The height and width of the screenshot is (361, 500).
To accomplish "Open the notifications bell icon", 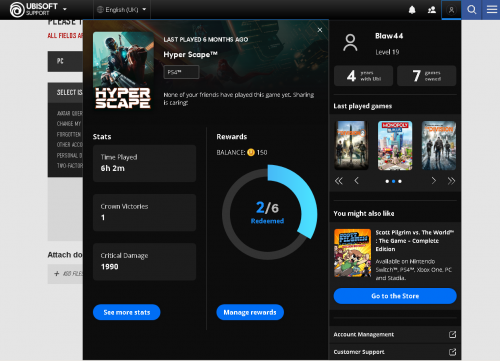I will tap(412, 10).
